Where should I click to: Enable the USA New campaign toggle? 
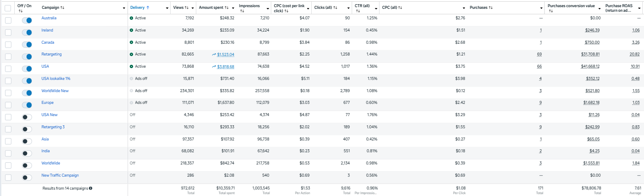click(27, 117)
